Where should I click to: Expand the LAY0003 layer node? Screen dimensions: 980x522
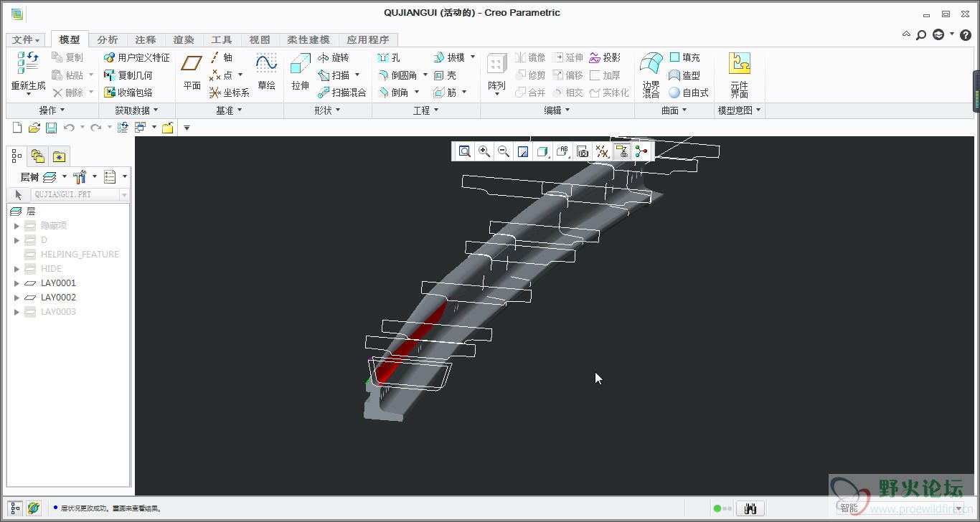[x=17, y=312]
